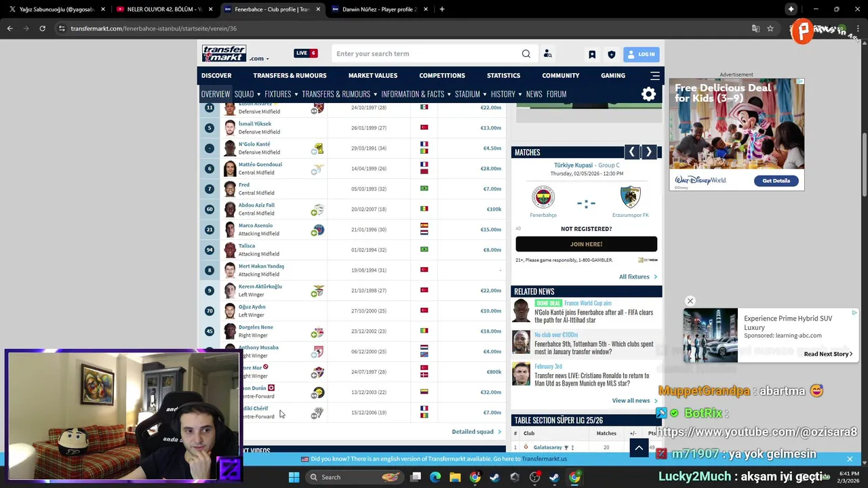Open the COMMUNITY menu

[561, 75]
